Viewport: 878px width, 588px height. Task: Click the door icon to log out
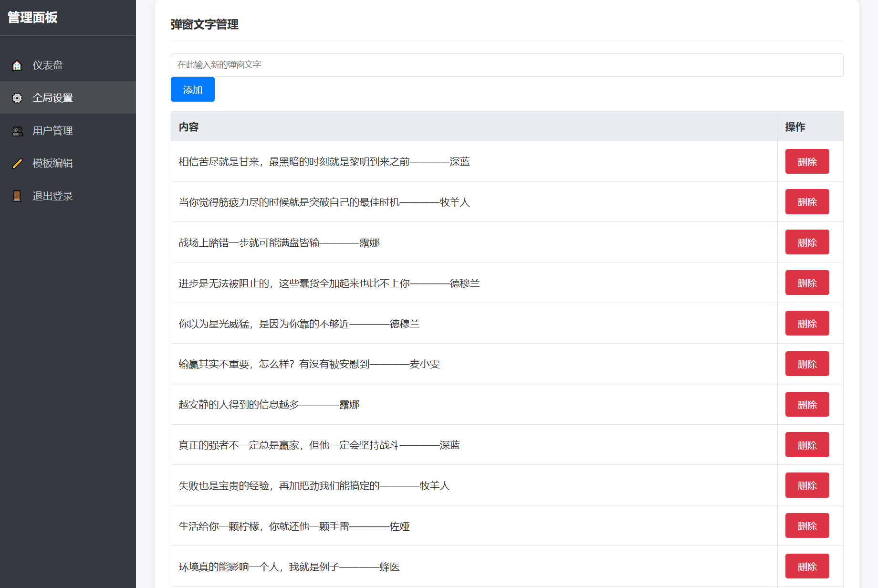coord(17,196)
